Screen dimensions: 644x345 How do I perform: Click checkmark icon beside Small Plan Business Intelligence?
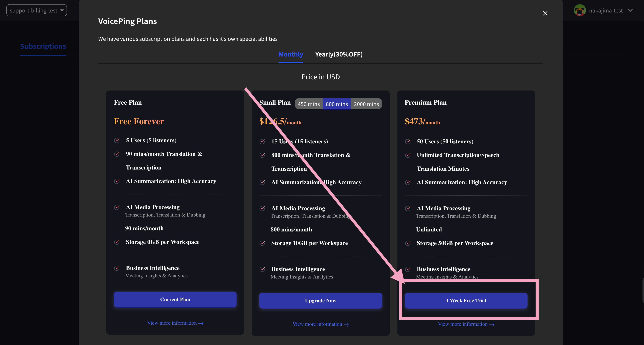[x=262, y=269]
